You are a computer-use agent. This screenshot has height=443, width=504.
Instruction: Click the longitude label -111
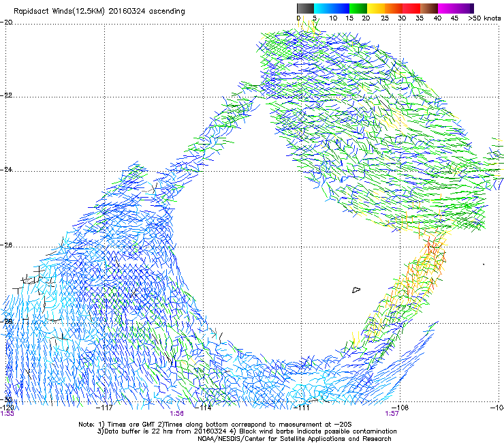click(x=302, y=408)
